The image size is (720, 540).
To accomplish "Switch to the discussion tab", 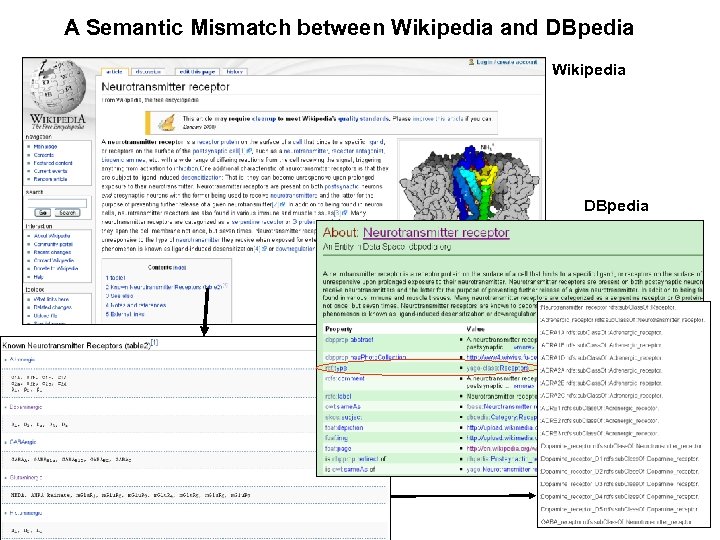I will click(148, 72).
